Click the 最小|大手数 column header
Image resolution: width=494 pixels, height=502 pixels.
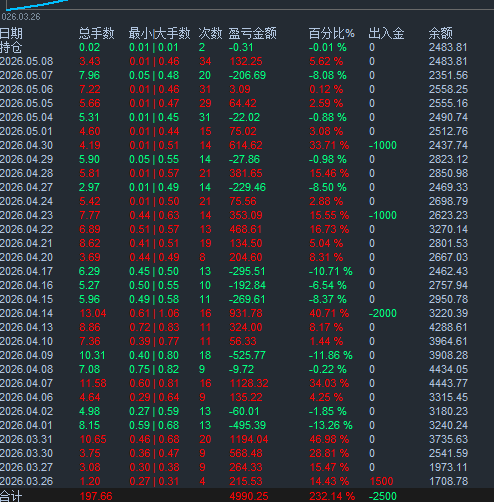[159, 33]
